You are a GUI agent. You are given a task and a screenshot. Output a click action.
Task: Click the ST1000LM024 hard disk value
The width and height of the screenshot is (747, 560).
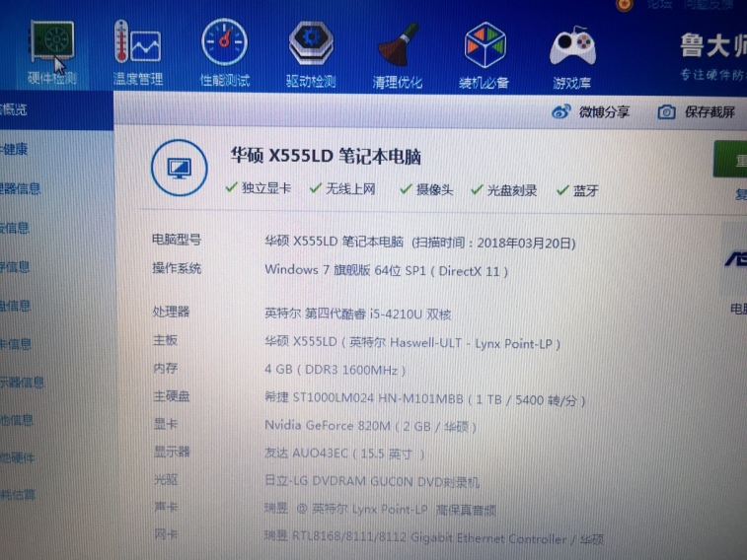(x=425, y=398)
